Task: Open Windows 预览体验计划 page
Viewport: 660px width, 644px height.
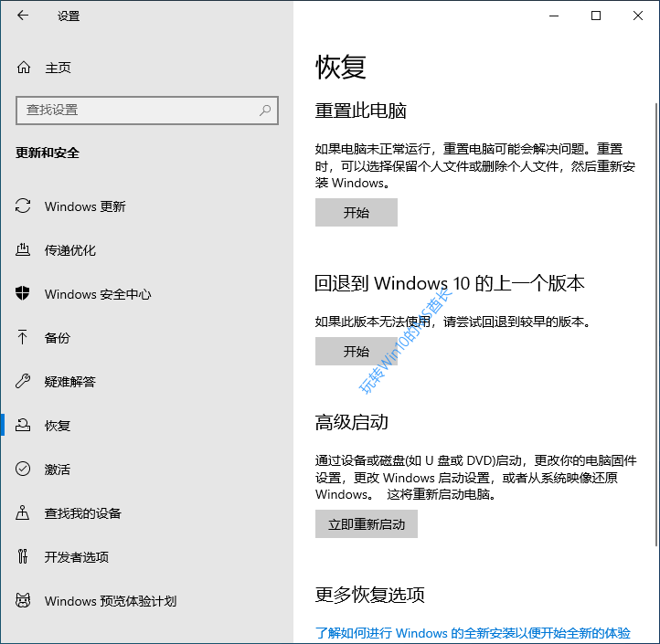Action: click(x=111, y=601)
